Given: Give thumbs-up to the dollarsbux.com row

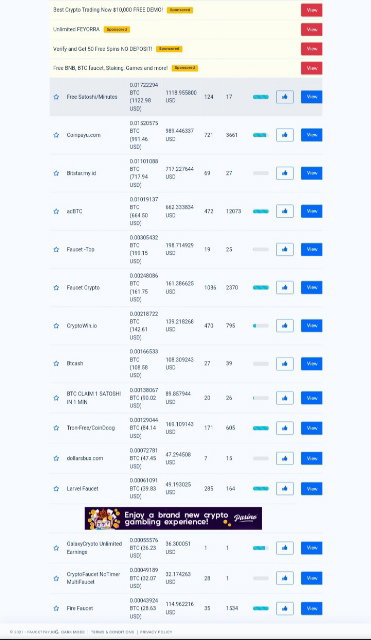Looking at the screenshot, I should (x=285, y=458).
